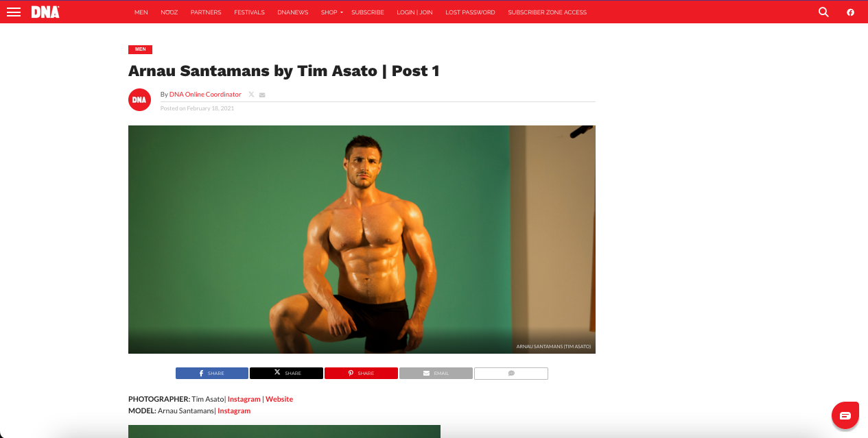Image resolution: width=868 pixels, height=438 pixels.
Task: Visit Facebook page via header icon
Action: tap(850, 12)
